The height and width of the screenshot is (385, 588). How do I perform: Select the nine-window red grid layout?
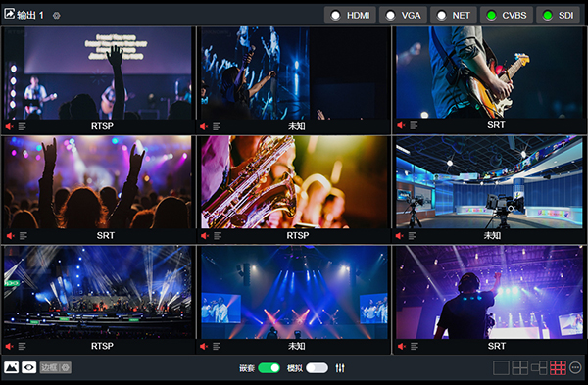click(x=558, y=368)
